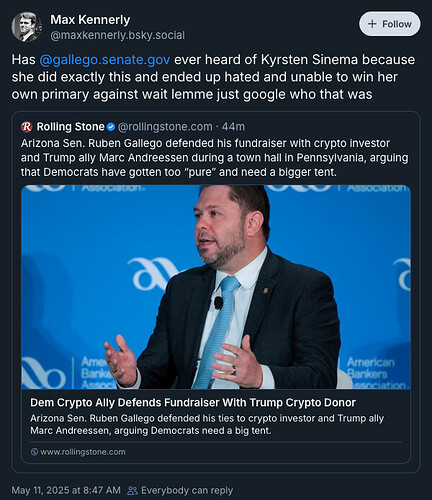
Task: Open the www.rollingstone.com source link
Action: [83, 452]
